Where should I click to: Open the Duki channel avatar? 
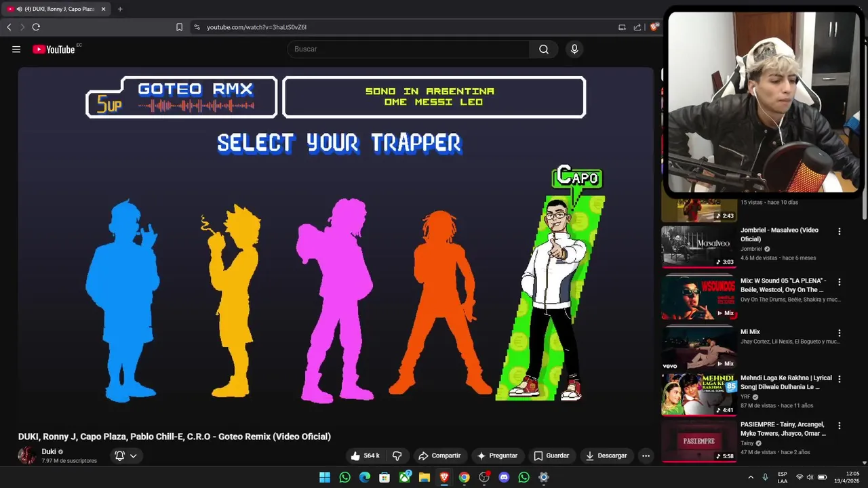(x=27, y=455)
